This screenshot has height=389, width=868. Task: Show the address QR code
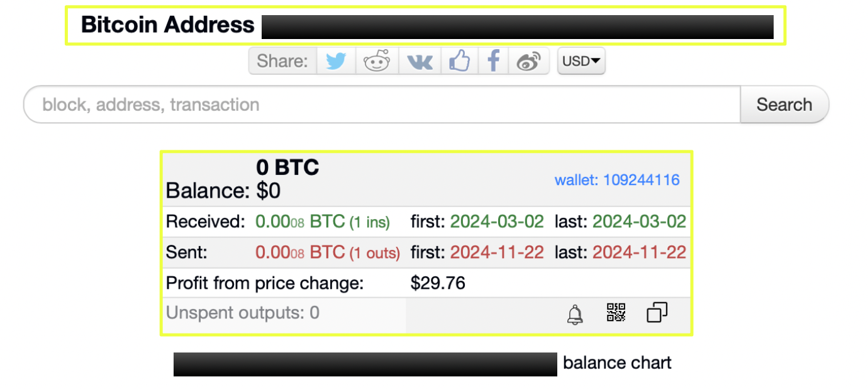616,312
